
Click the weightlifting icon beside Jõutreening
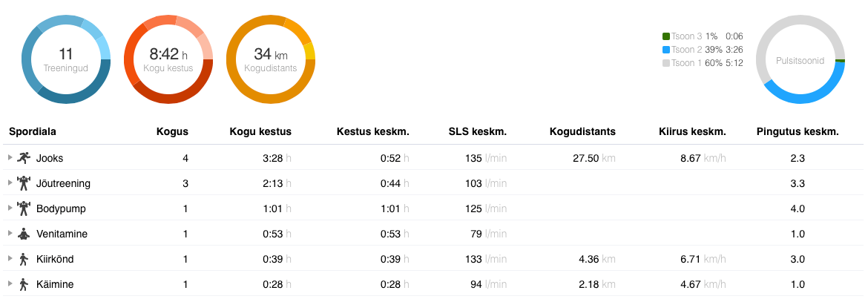tap(24, 183)
